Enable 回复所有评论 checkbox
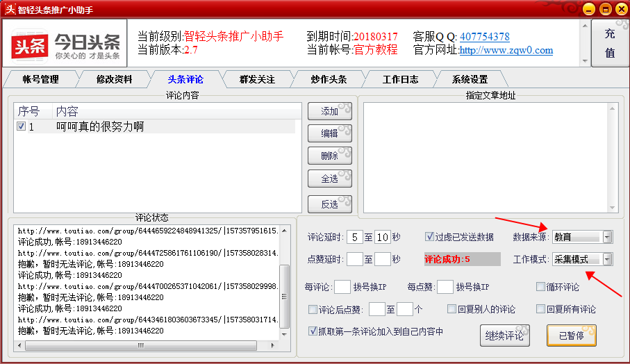 pos(540,309)
